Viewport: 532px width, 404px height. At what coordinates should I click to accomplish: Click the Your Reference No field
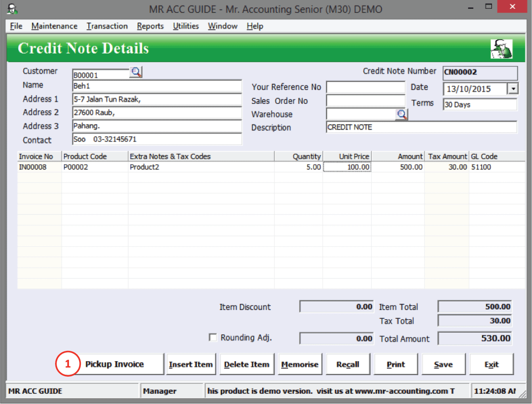coord(366,87)
